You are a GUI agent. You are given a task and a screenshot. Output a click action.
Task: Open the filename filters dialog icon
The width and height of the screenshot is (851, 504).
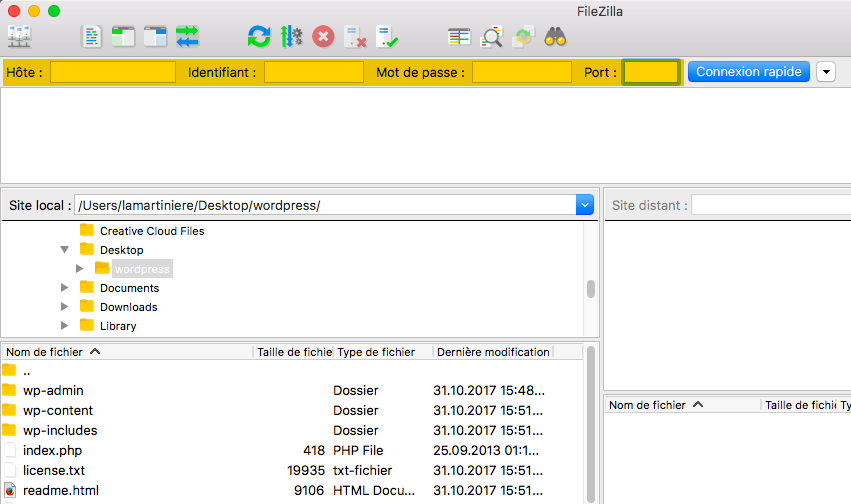(459, 37)
